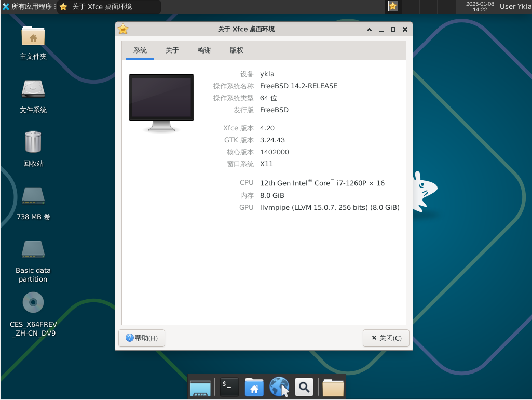Click the memory value 8.0 GiB

pos(272,196)
